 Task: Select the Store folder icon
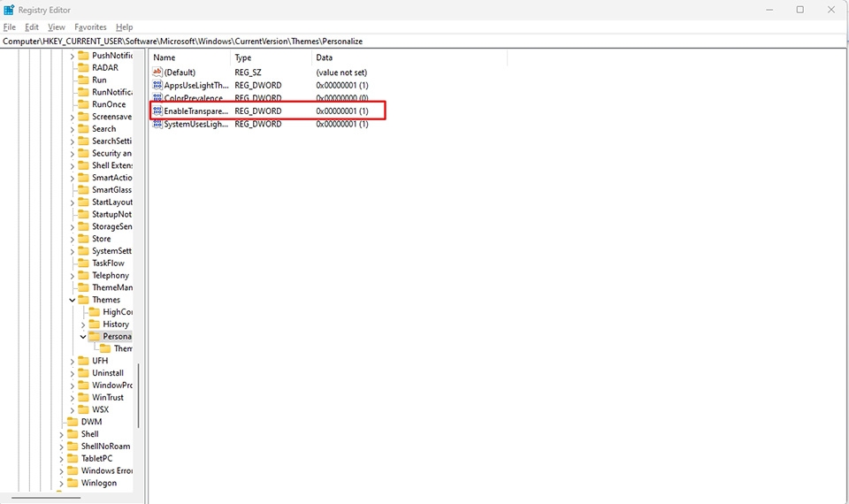[x=83, y=238]
